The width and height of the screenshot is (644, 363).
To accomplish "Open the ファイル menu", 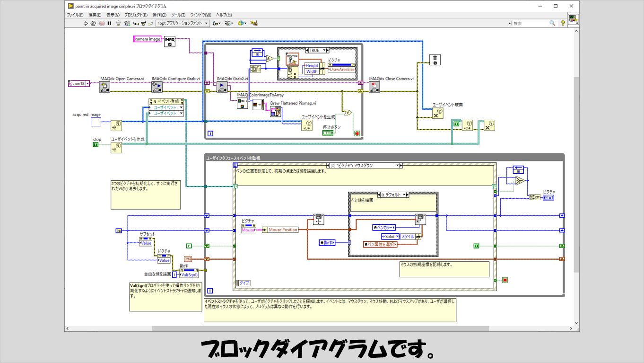I will pos(73,15).
